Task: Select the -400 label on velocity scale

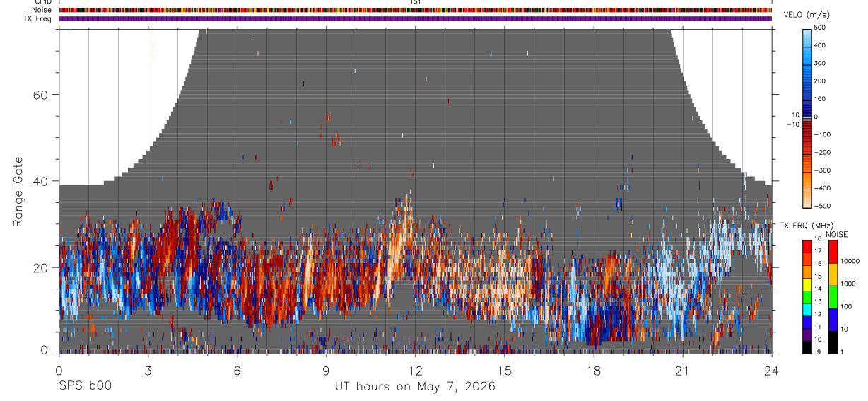Action: coord(823,188)
